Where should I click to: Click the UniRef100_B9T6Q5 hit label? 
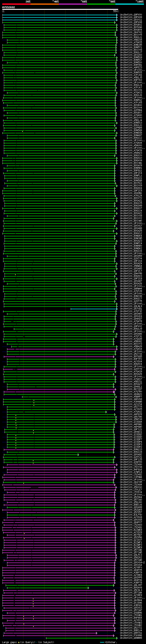pos(131,357)
